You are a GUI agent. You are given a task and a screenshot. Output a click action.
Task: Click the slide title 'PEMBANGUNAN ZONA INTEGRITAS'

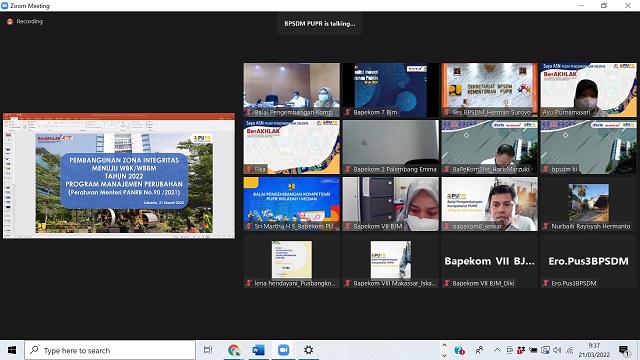click(124, 160)
